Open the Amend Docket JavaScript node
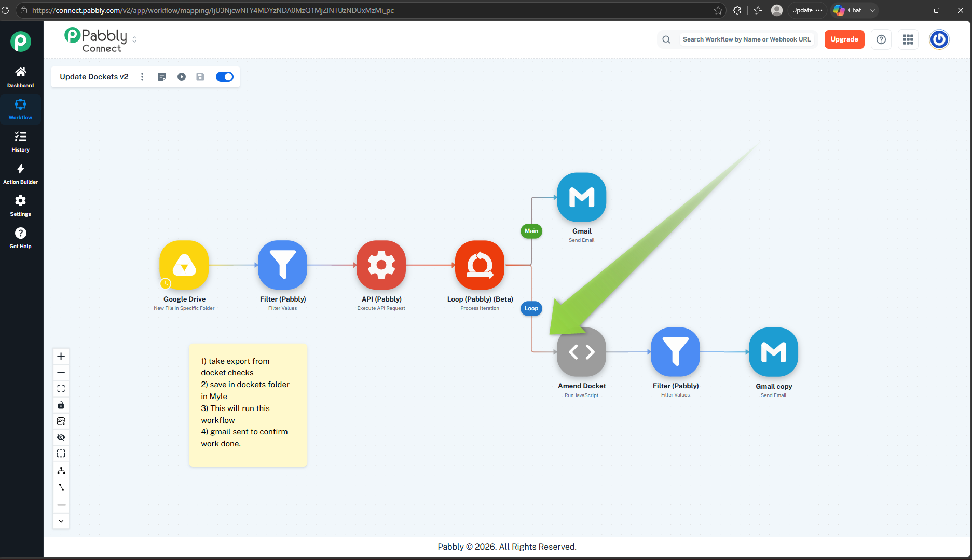Image resolution: width=972 pixels, height=560 pixels. click(582, 352)
